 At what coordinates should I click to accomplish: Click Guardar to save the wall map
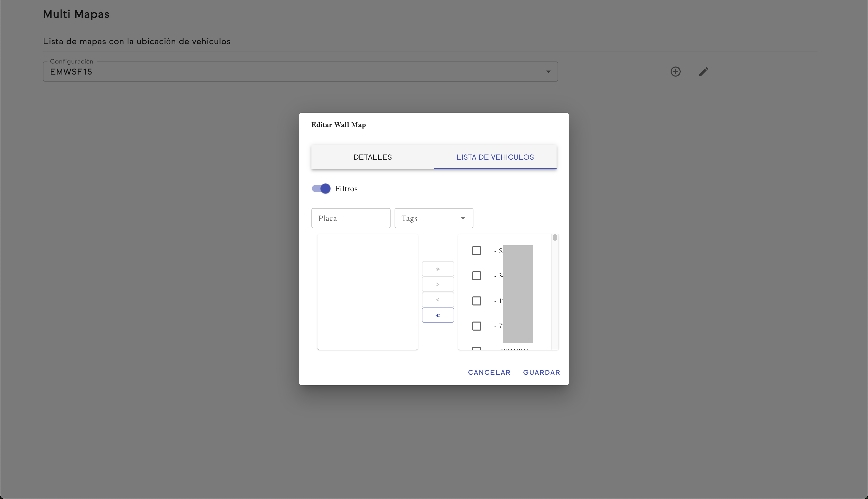tap(541, 372)
